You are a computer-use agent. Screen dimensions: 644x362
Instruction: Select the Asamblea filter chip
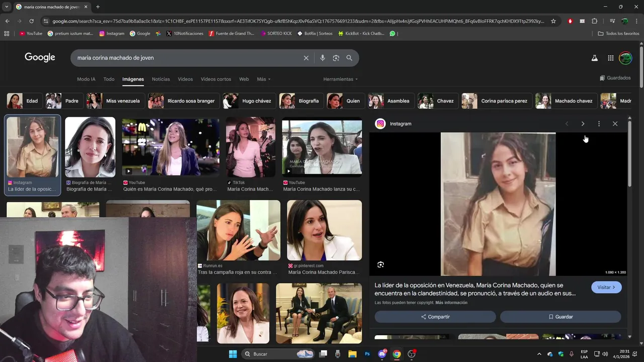pos(390,101)
